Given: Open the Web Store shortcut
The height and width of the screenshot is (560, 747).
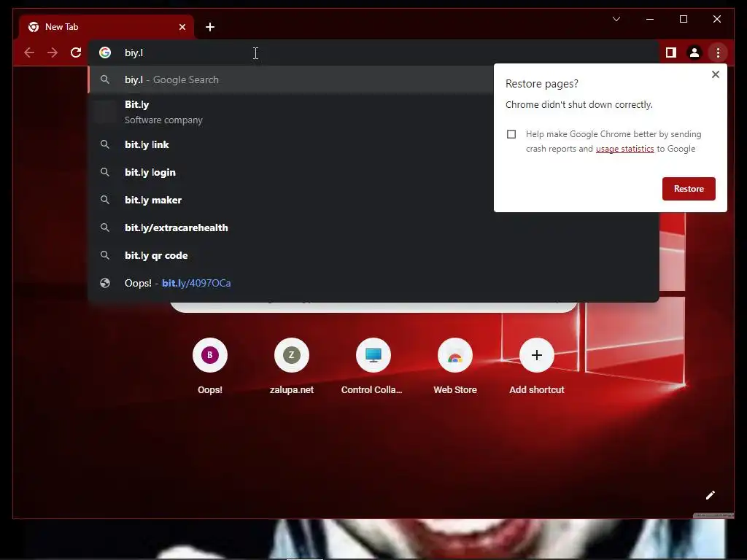Looking at the screenshot, I should pos(455,366).
